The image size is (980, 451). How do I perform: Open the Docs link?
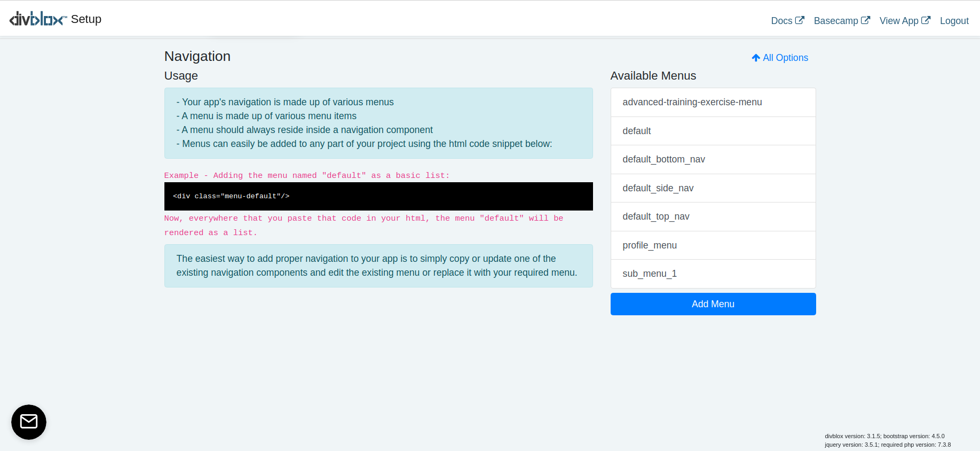(787, 21)
